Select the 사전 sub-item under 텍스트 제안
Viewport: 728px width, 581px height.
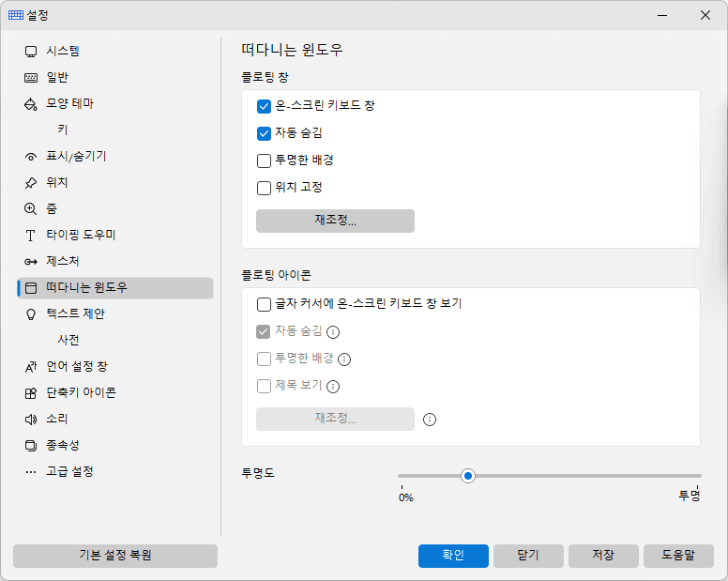pyautogui.click(x=115, y=341)
